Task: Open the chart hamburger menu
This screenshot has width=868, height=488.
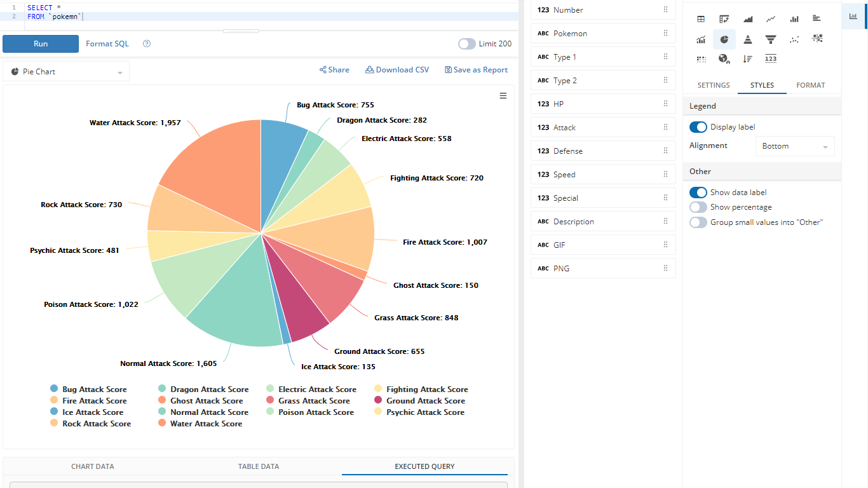Action: tap(503, 96)
